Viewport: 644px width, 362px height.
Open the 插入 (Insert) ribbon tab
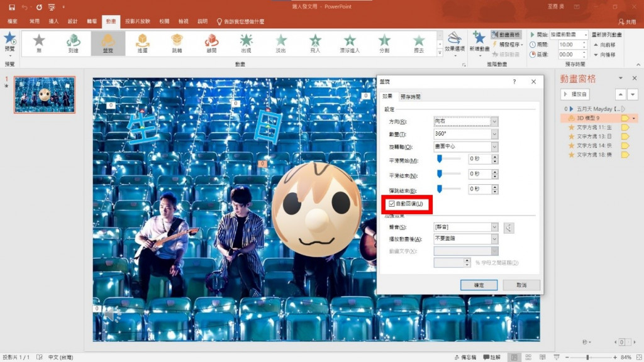53,21
